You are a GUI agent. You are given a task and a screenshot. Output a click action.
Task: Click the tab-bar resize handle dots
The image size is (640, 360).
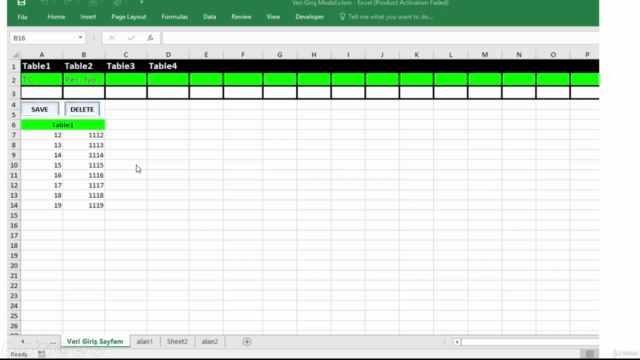pos(444,342)
